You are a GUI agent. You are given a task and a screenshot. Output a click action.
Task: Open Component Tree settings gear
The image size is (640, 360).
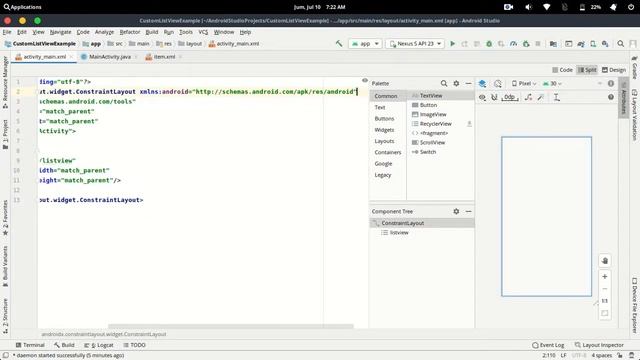[456, 211]
